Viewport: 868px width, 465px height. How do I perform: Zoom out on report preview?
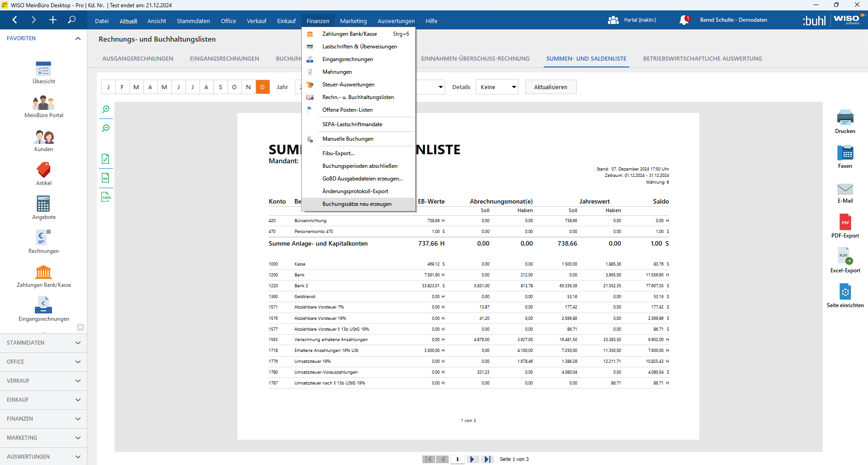(x=106, y=128)
